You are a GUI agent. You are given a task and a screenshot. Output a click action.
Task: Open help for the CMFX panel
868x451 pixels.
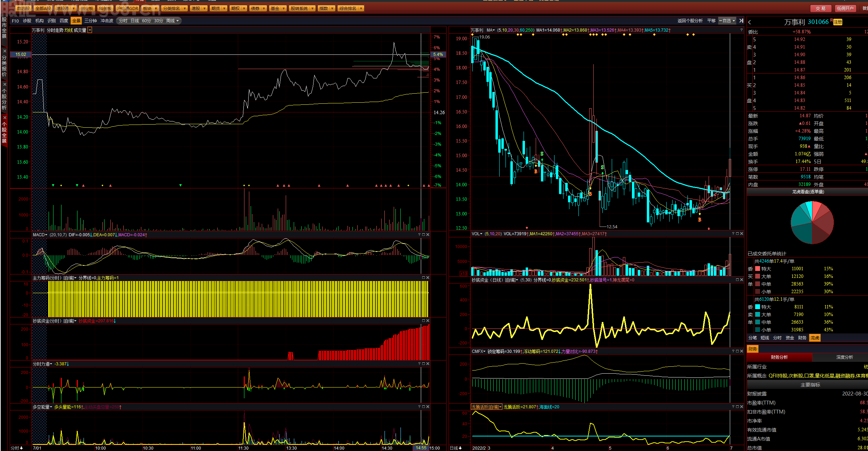click(x=733, y=351)
